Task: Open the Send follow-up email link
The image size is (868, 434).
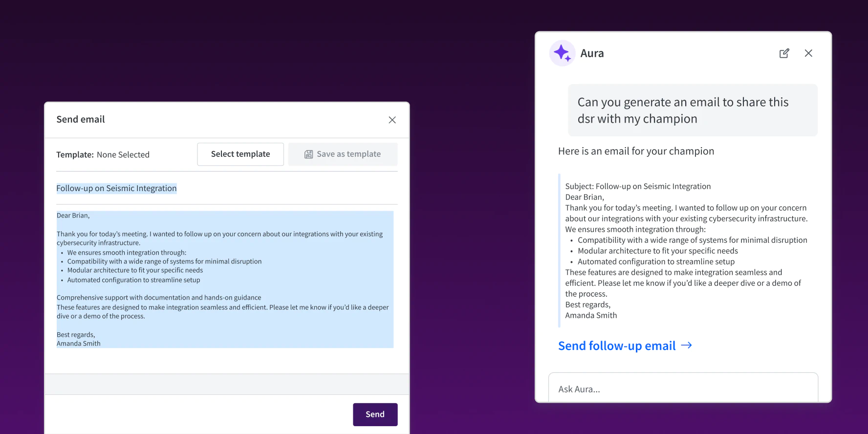Action: coord(617,346)
